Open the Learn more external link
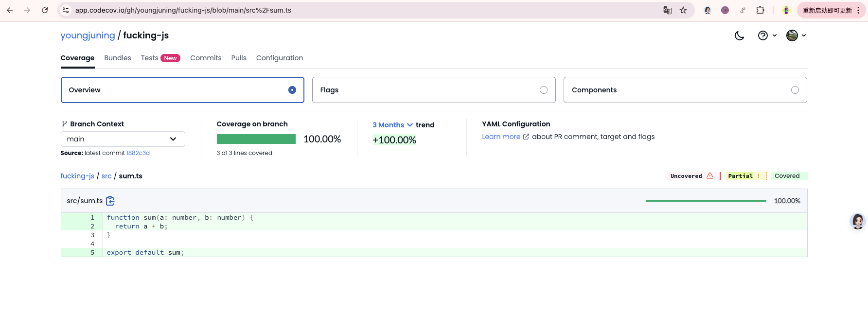 point(505,137)
